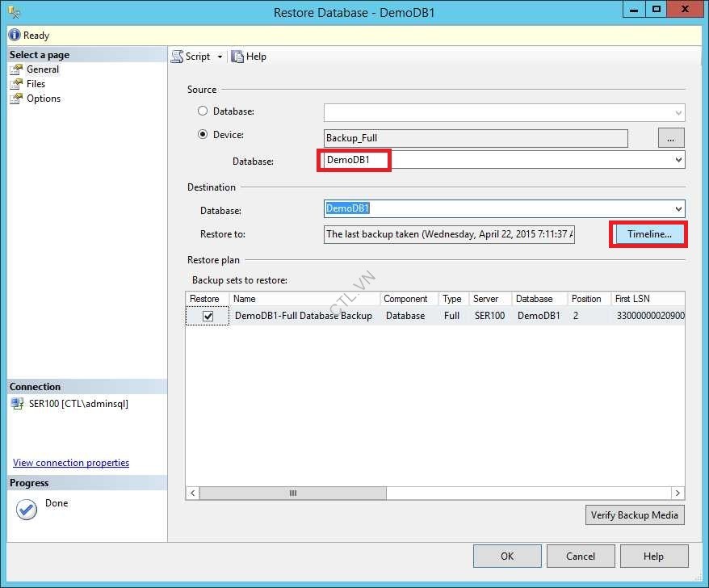Click the horizontal scrollbar below backup sets

[292, 493]
